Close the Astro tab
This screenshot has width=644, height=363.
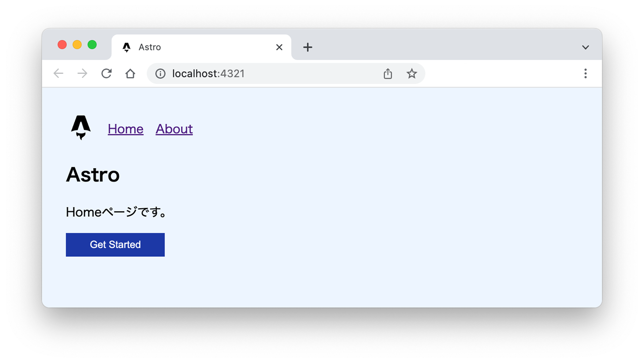coord(278,47)
